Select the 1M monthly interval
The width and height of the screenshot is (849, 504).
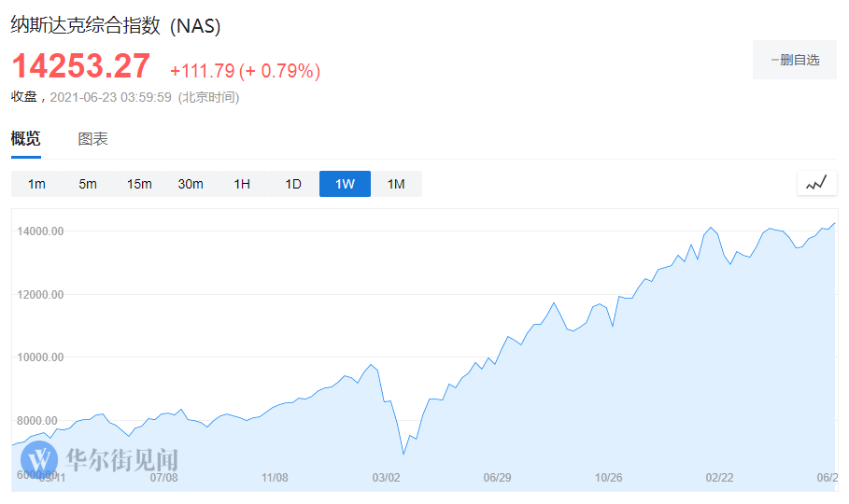(x=396, y=184)
